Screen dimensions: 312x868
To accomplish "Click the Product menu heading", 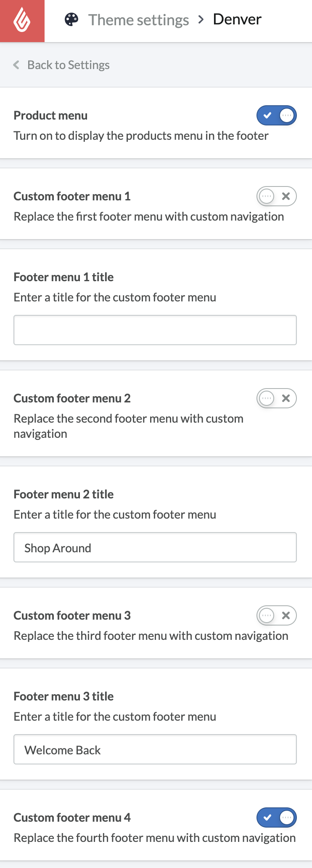I will (50, 115).
